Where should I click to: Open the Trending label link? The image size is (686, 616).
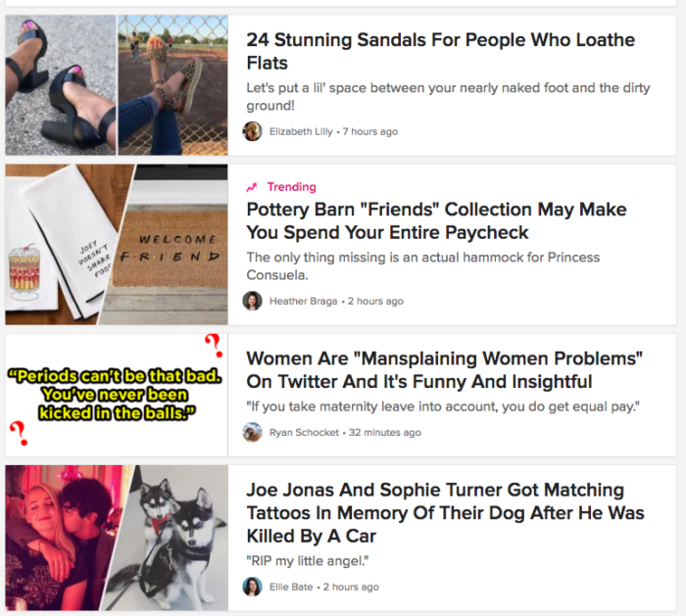pos(291,187)
